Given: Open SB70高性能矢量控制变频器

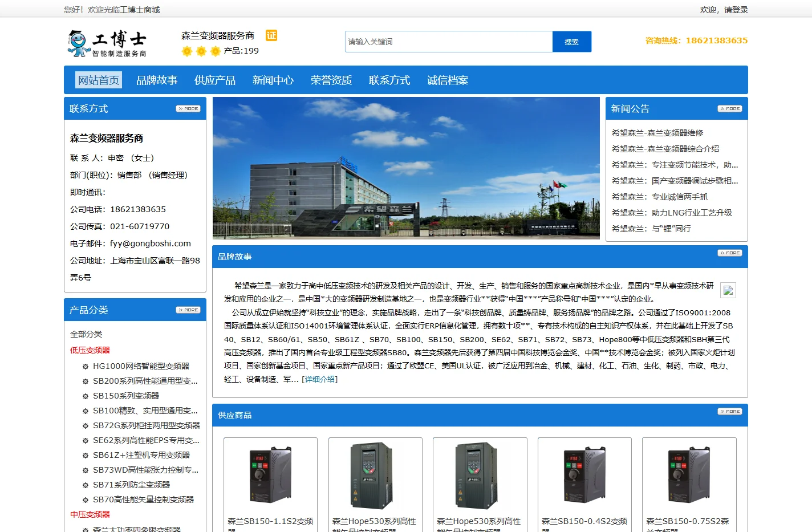Looking at the screenshot, I should tap(143, 499).
